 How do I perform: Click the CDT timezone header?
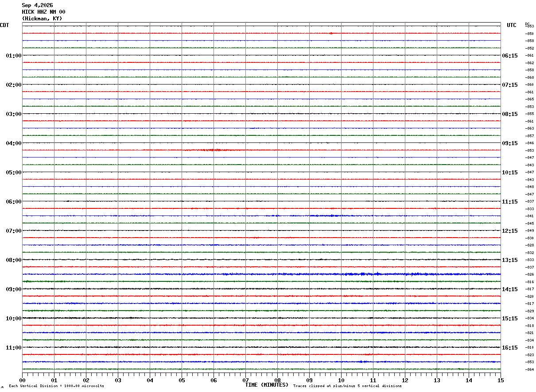(x=4, y=25)
